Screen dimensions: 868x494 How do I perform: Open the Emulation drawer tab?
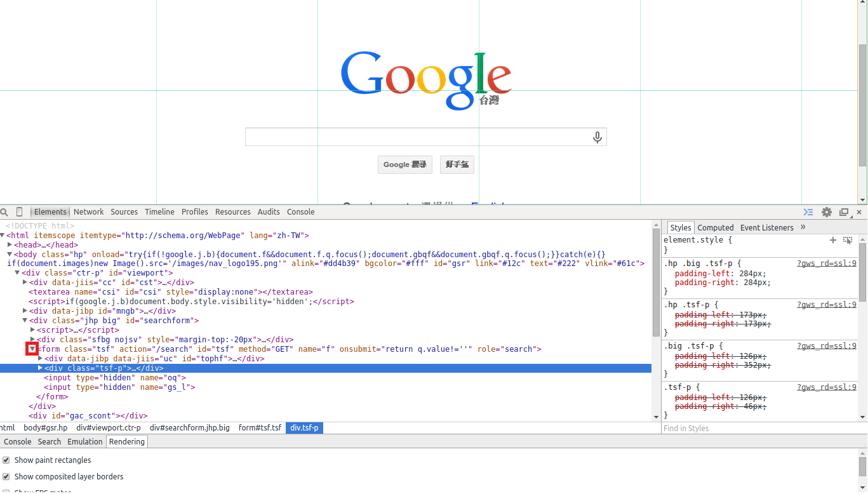point(84,442)
